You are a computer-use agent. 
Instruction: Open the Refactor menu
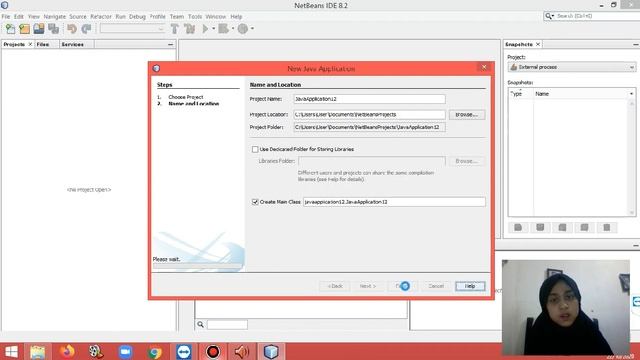point(101,17)
